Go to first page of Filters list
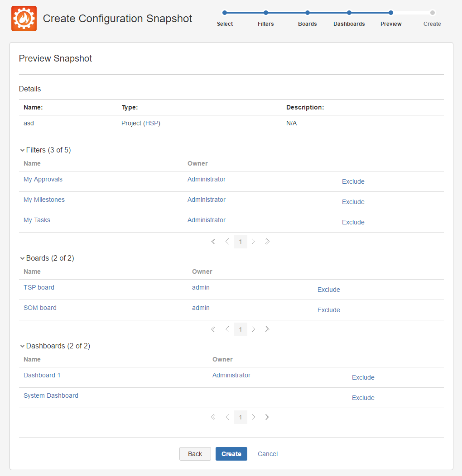This screenshot has height=476, width=462. tap(213, 241)
